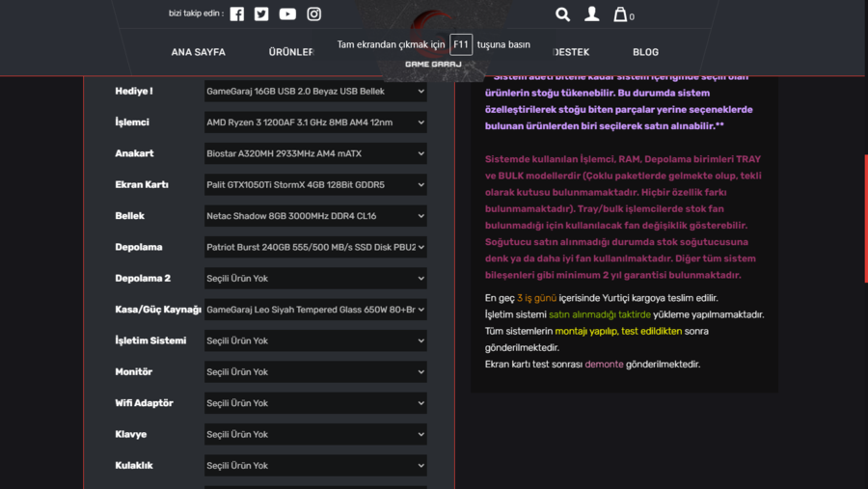The height and width of the screenshot is (489, 868).
Task: Expand the Monitör dropdown
Action: tap(315, 372)
